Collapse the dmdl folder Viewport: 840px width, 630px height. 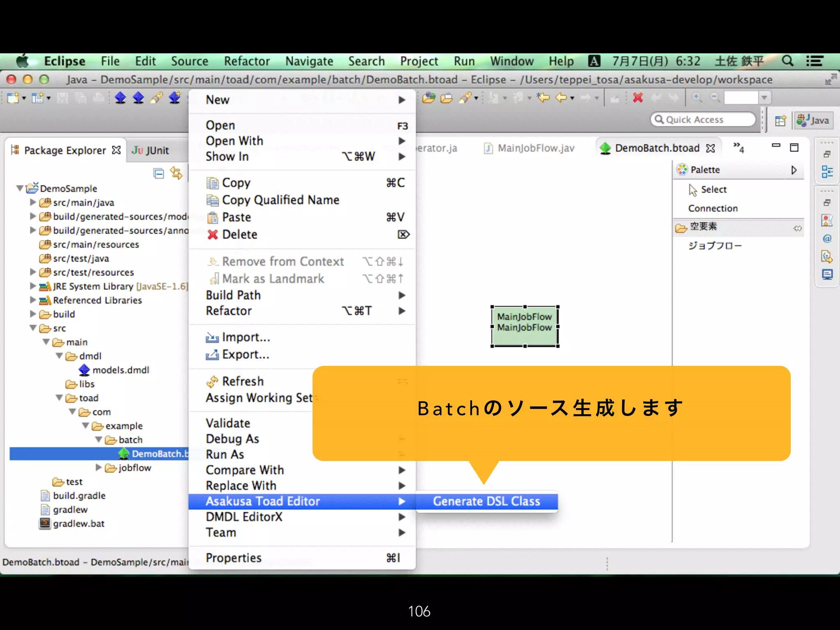click(x=59, y=356)
